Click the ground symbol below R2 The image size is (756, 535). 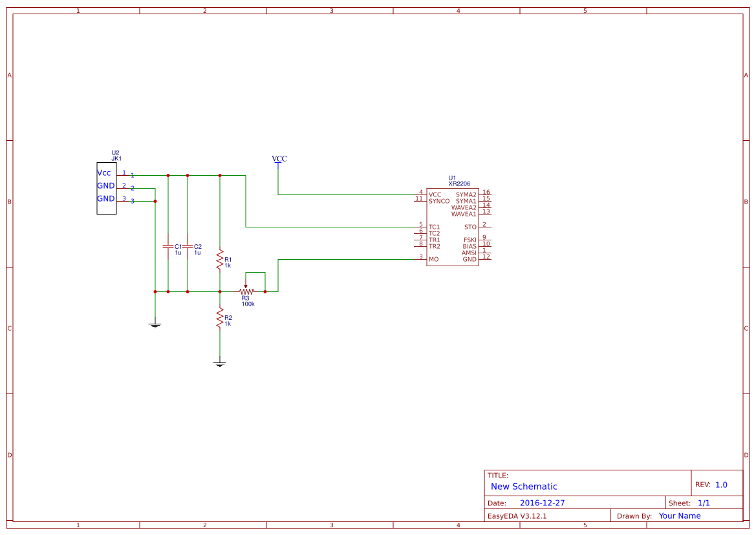coord(220,362)
